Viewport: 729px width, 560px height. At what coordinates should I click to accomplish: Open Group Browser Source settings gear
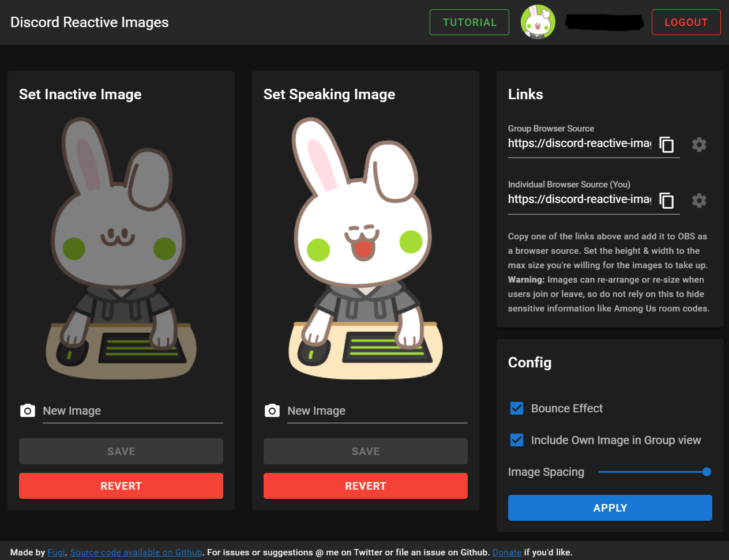tap(699, 144)
